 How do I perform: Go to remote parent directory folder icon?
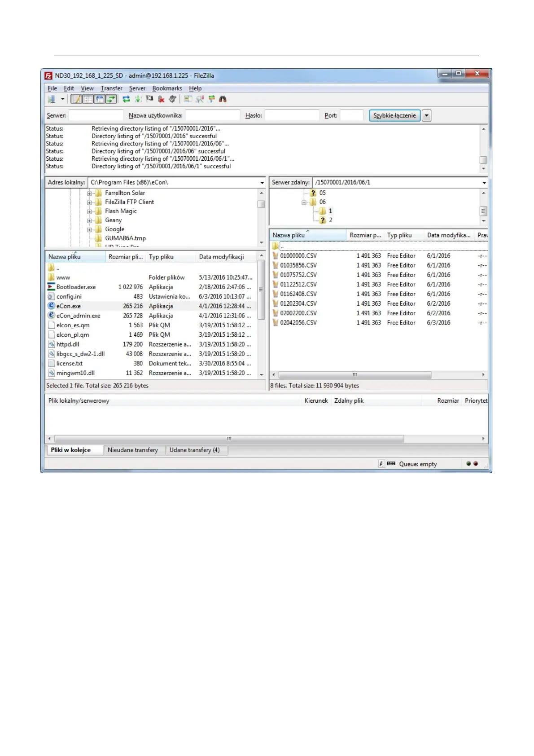tap(275, 246)
